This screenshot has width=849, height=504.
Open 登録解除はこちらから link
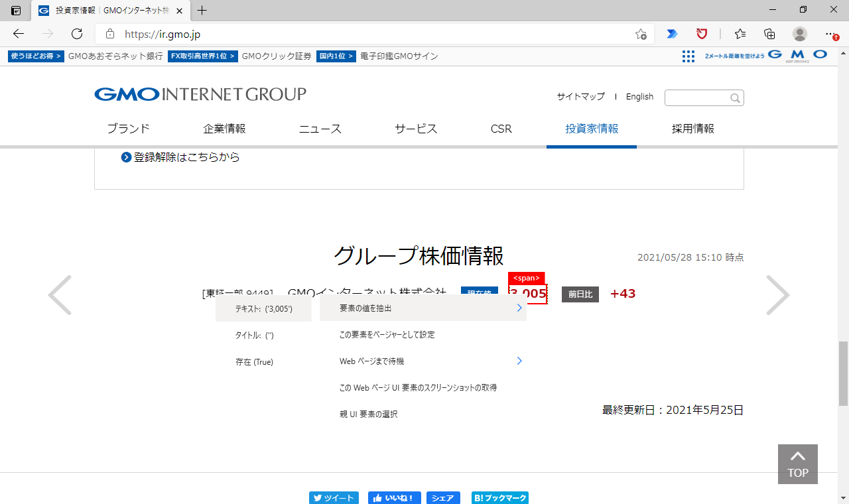[180, 157]
